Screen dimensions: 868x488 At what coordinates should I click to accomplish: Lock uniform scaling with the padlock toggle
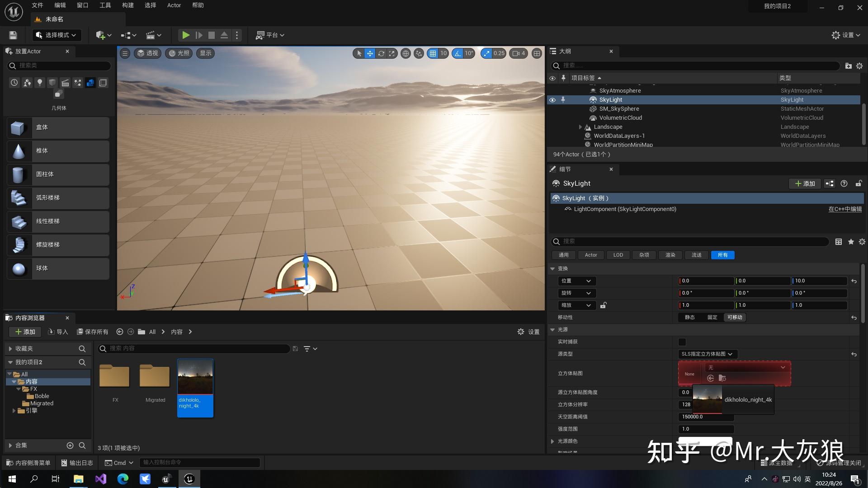pos(604,305)
